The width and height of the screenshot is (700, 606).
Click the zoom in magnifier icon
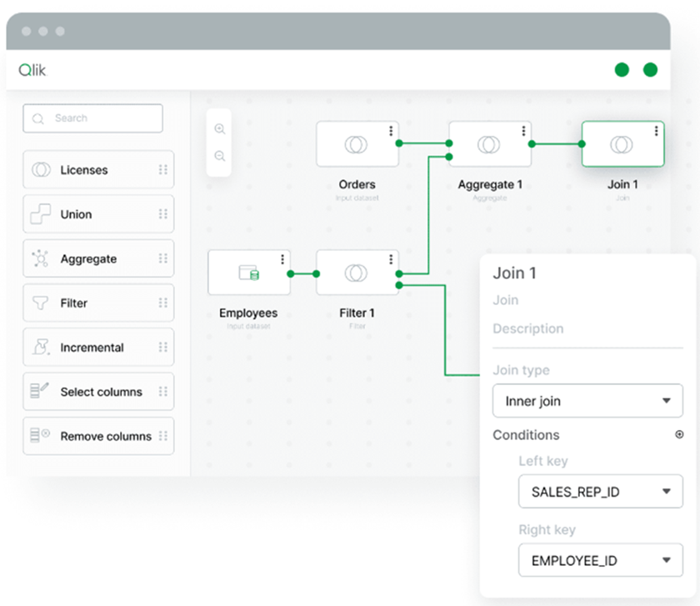coord(220,129)
